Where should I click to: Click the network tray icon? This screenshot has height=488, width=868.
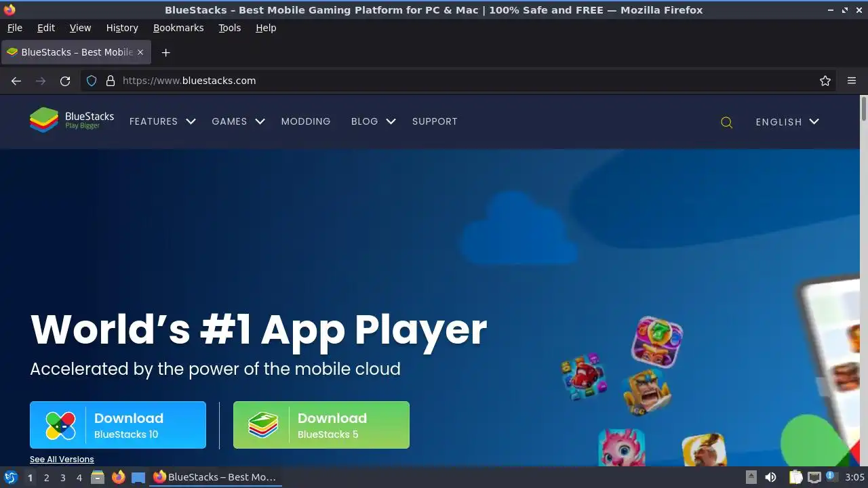(814, 477)
